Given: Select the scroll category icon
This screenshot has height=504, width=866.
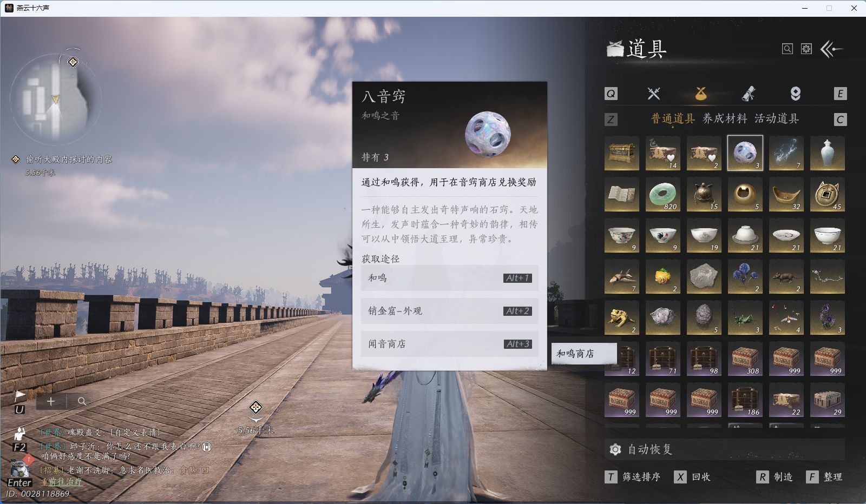Looking at the screenshot, I should [748, 93].
